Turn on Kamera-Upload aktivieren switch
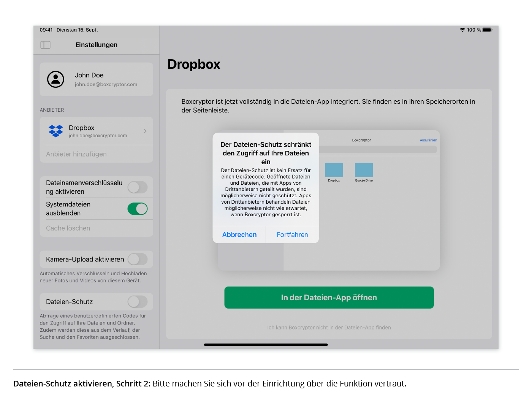The image size is (532, 399). point(138,259)
